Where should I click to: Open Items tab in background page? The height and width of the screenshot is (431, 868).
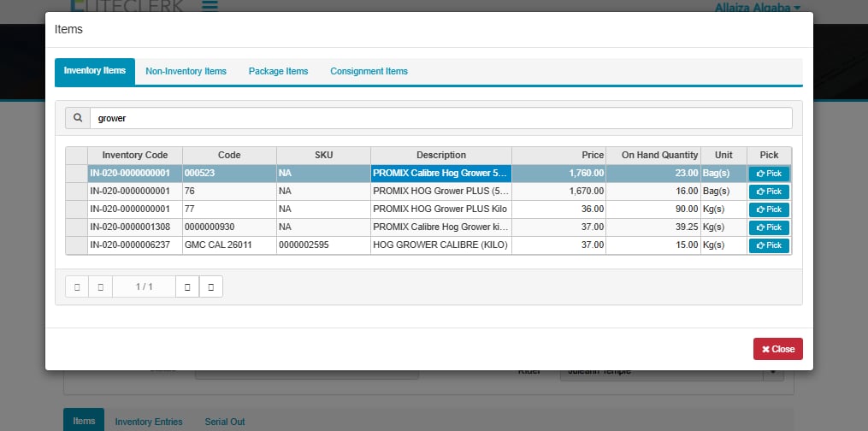tap(84, 421)
